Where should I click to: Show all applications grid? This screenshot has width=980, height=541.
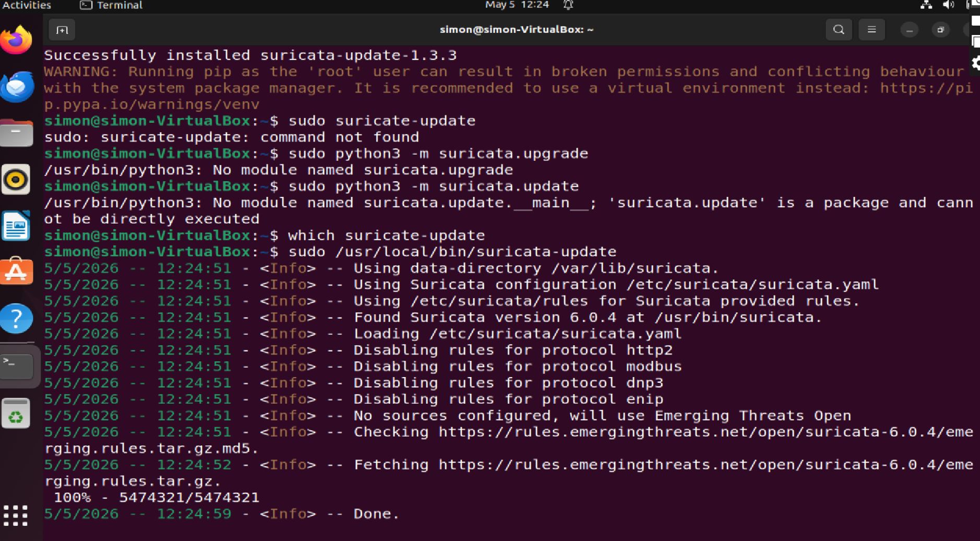click(x=16, y=515)
